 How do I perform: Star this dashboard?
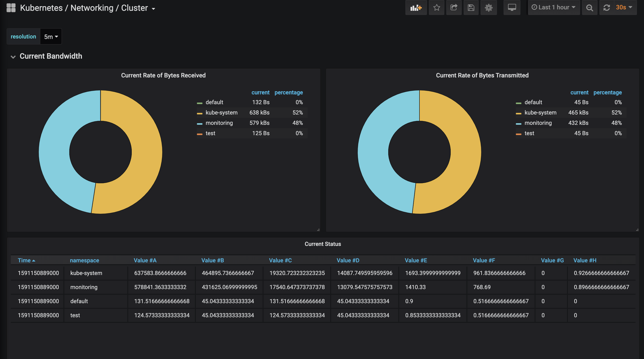pos(437,8)
